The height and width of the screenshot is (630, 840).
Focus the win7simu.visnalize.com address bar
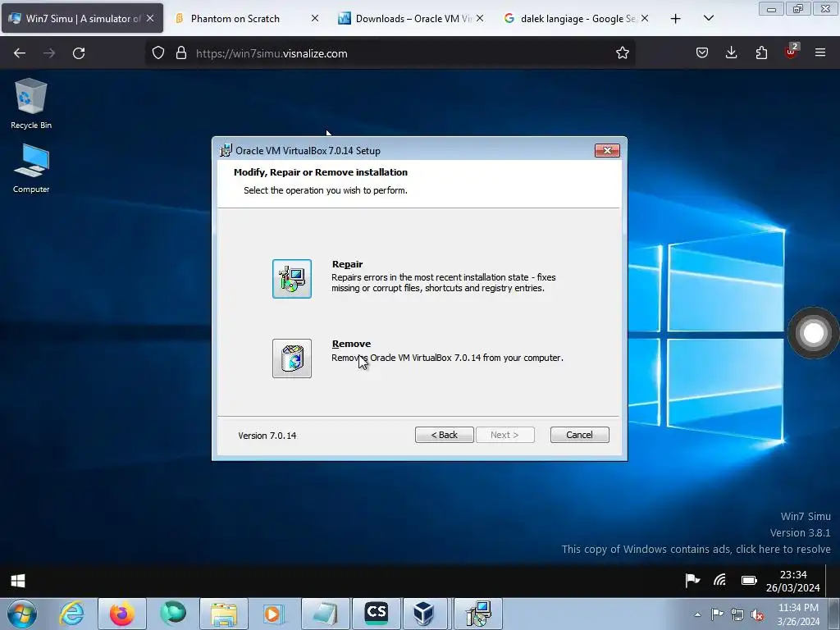click(x=390, y=53)
